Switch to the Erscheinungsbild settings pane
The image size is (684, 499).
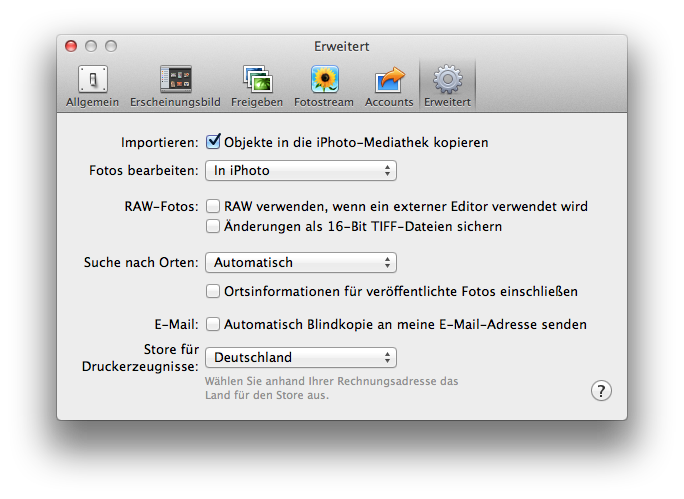click(175, 86)
